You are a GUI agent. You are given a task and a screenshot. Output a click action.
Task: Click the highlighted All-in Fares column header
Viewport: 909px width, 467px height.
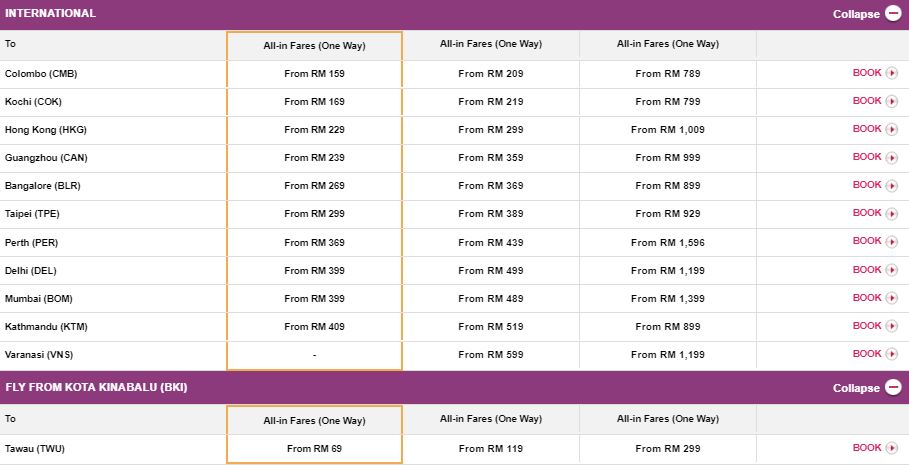[314, 45]
